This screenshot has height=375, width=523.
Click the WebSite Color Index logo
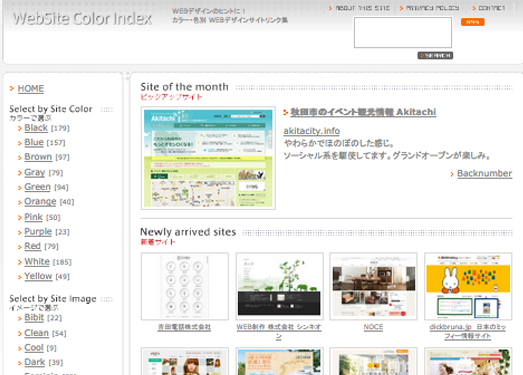(82, 18)
